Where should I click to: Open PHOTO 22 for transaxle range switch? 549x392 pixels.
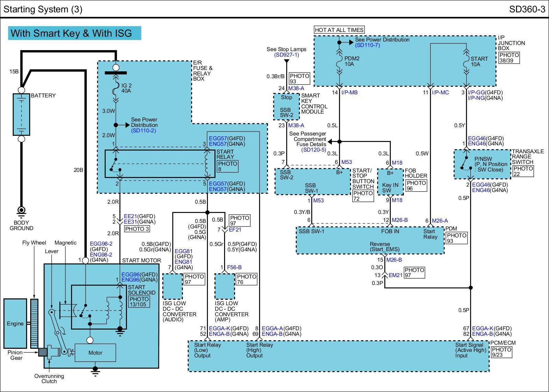[523, 171]
